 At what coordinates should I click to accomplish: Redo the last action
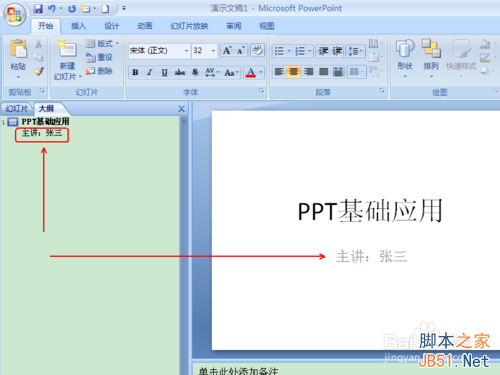[x=72, y=9]
